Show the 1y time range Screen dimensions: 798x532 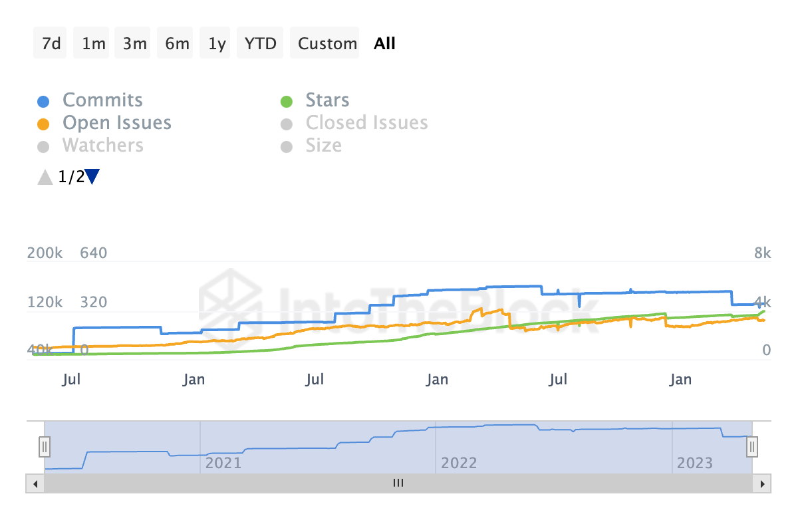click(217, 44)
